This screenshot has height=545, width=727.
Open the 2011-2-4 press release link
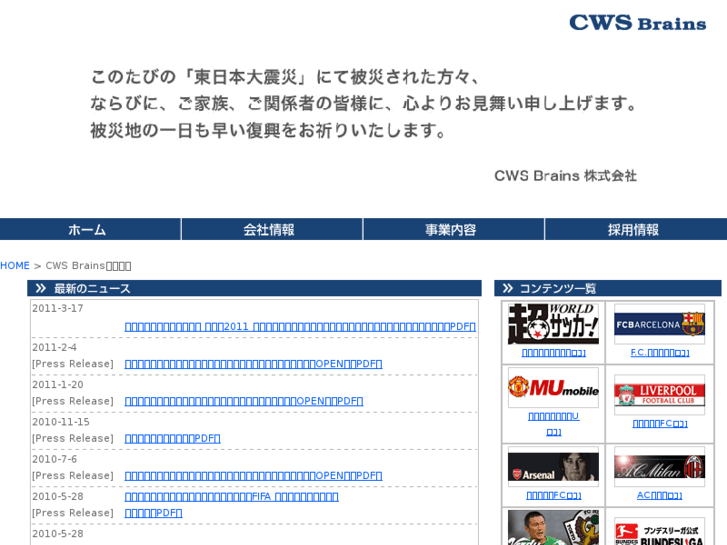coord(253,364)
